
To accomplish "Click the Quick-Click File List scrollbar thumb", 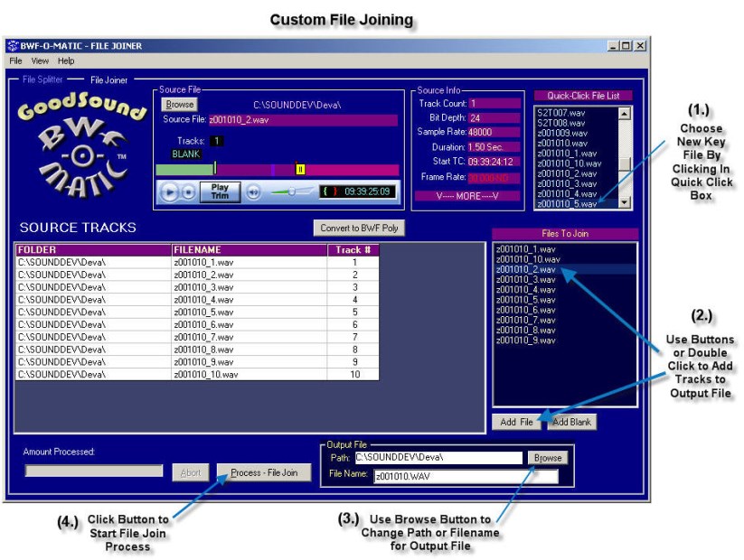I will (625, 164).
